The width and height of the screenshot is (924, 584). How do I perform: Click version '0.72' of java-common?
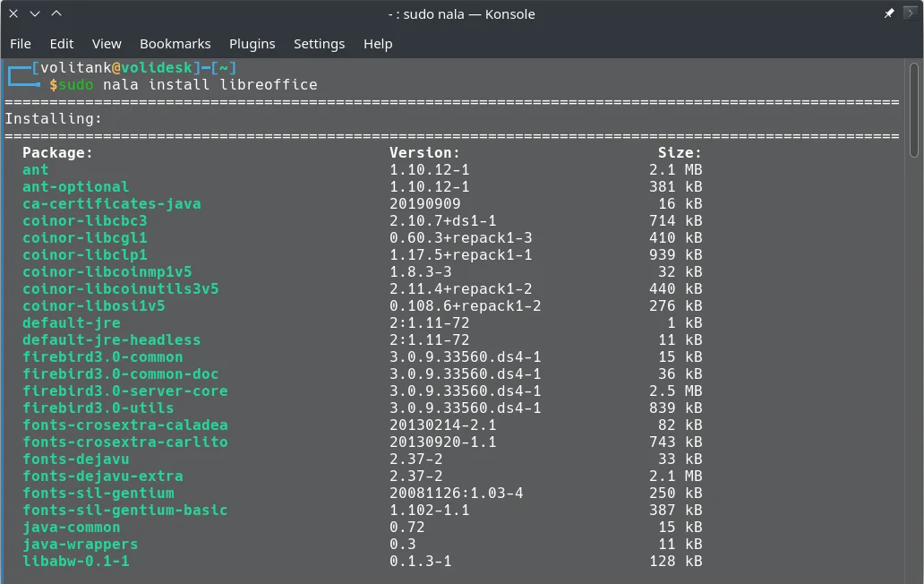(x=407, y=528)
